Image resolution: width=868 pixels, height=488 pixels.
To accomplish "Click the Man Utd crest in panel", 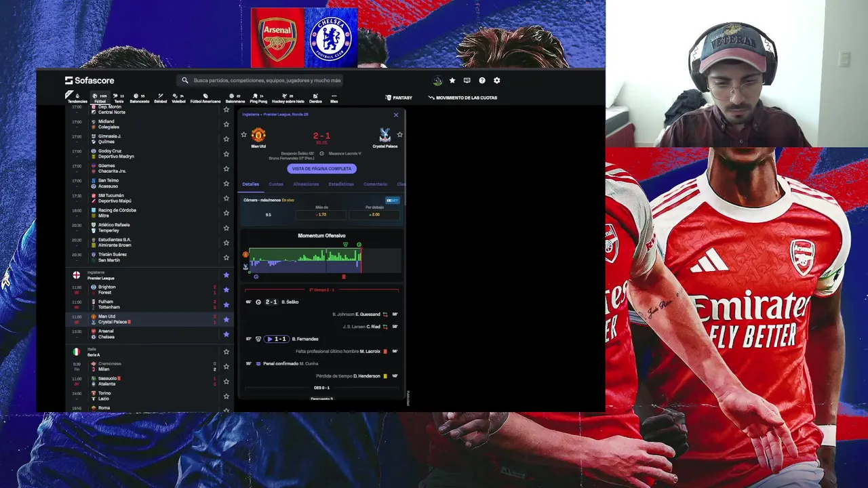I will click(258, 135).
